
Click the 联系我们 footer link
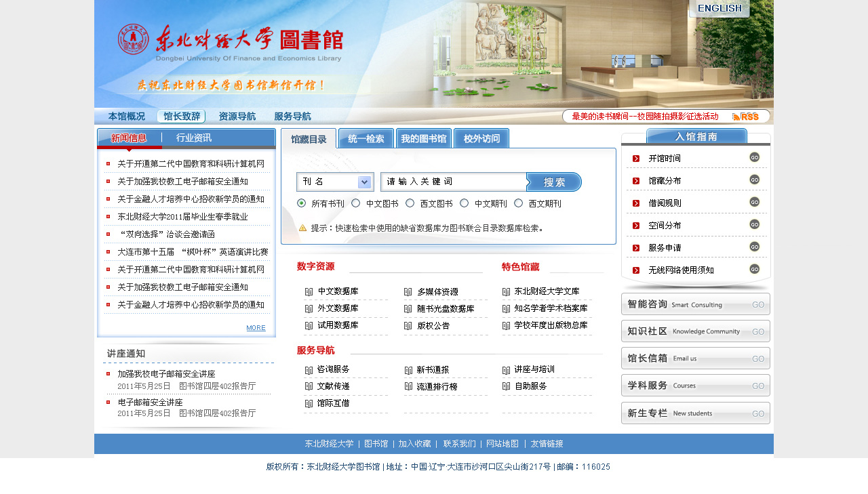coord(460,444)
